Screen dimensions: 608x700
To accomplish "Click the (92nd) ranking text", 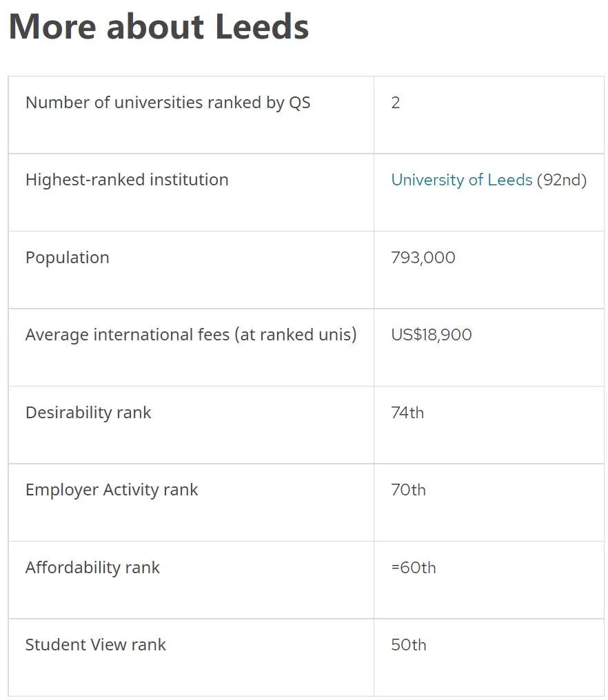I will (562, 180).
